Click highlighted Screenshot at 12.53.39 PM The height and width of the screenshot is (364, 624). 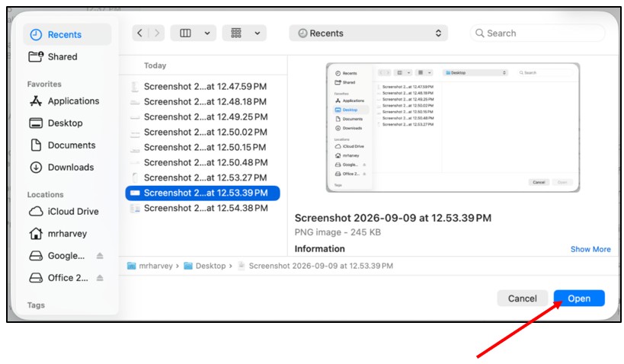point(203,193)
